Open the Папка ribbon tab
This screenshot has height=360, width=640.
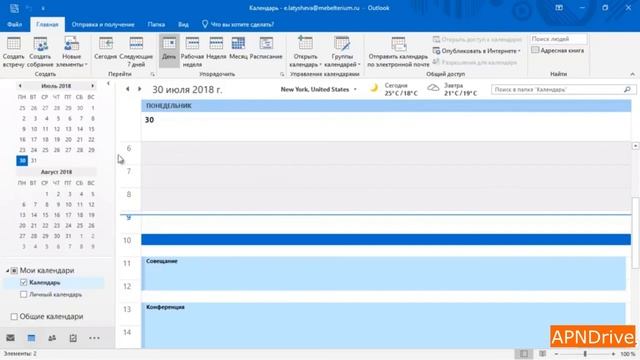coord(156,24)
